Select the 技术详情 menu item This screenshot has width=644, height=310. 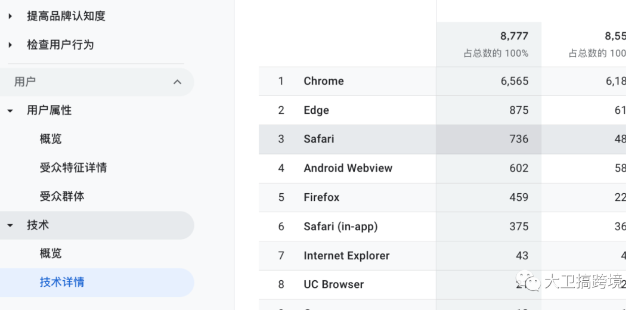click(62, 282)
